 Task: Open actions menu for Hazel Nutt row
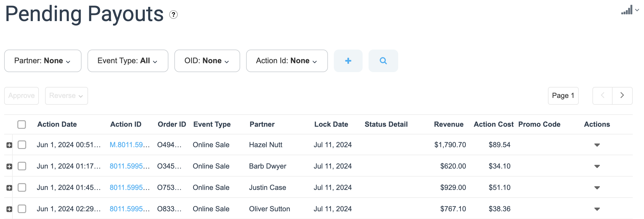[x=597, y=145]
